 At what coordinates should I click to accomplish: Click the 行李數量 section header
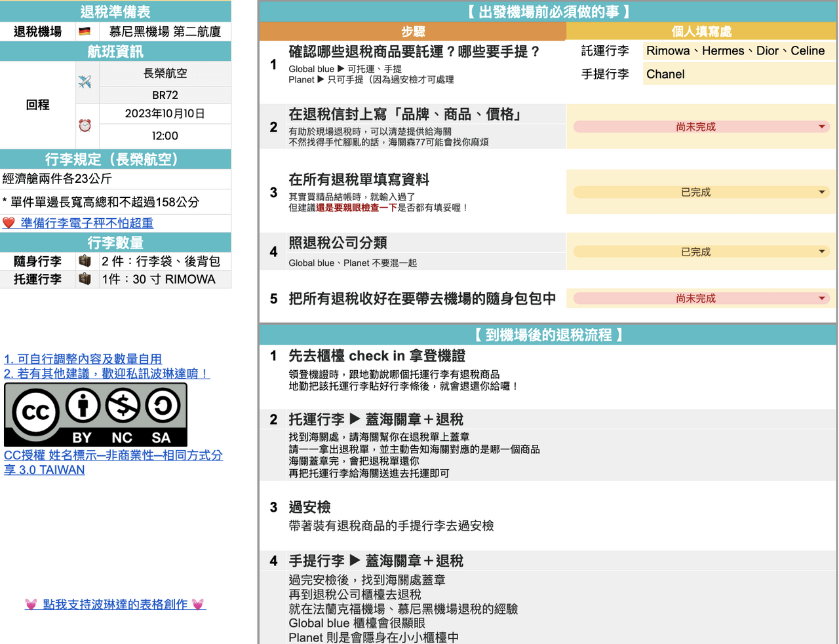(x=115, y=243)
